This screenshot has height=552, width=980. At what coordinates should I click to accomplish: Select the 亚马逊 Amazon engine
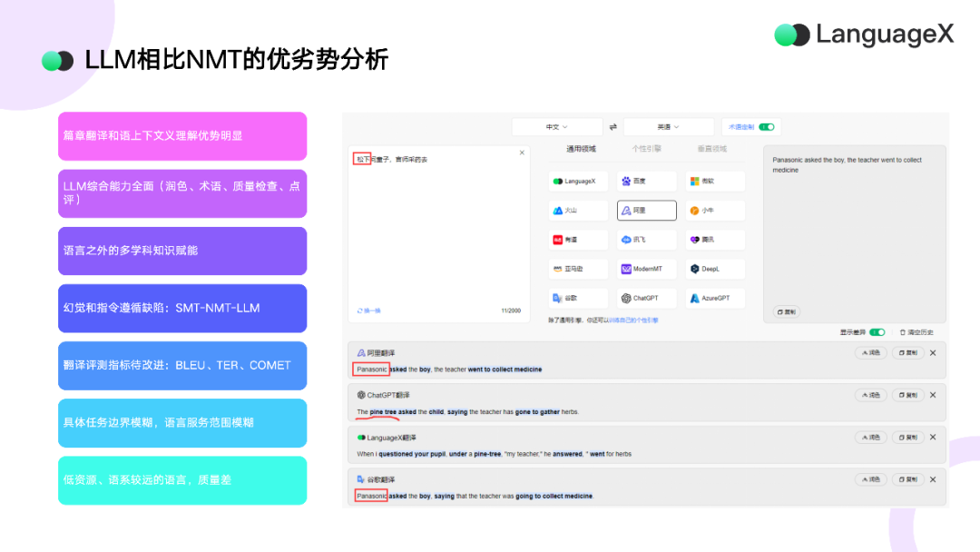(578, 268)
